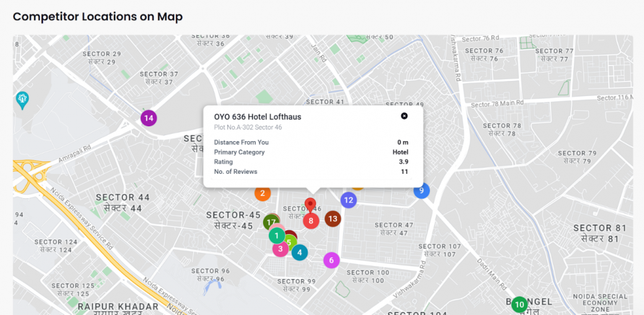Click the Distance From You label
The image size is (644, 315).
point(241,142)
